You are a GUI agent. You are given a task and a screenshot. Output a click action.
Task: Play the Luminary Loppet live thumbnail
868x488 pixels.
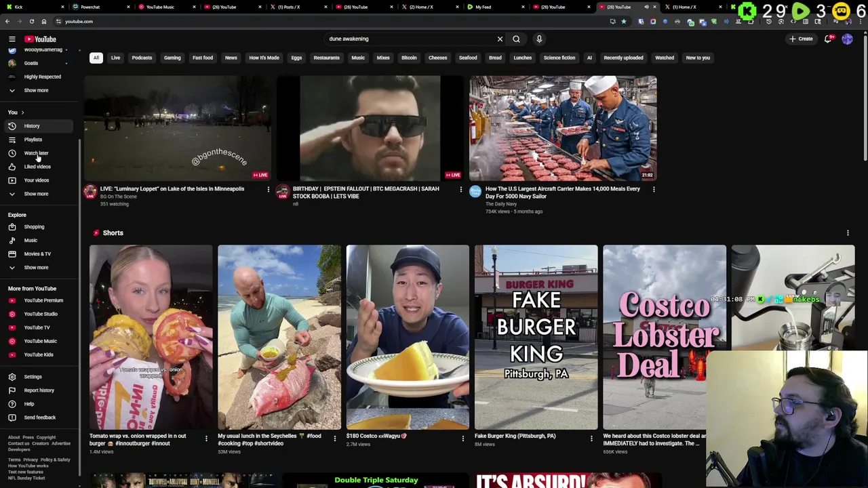point(178,128)
